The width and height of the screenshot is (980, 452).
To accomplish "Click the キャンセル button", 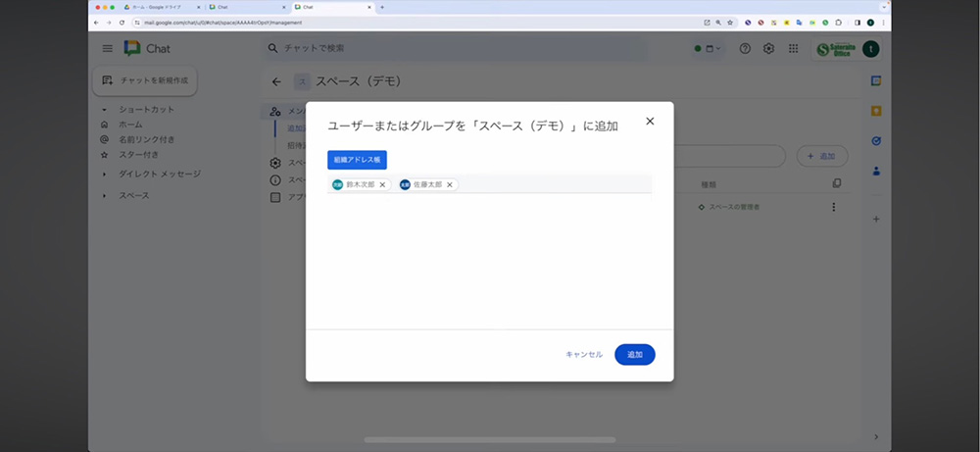I will [584, 355].
